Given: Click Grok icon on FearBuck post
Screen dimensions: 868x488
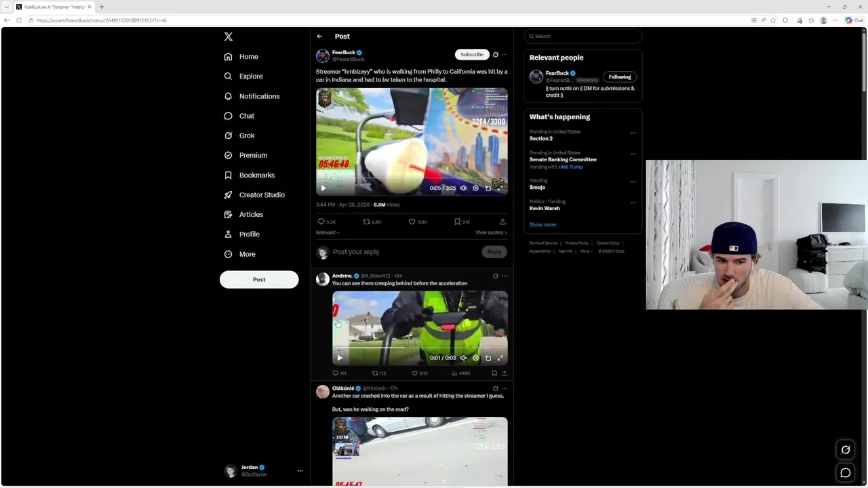Looking at the screenshot, I should [495, 54].
